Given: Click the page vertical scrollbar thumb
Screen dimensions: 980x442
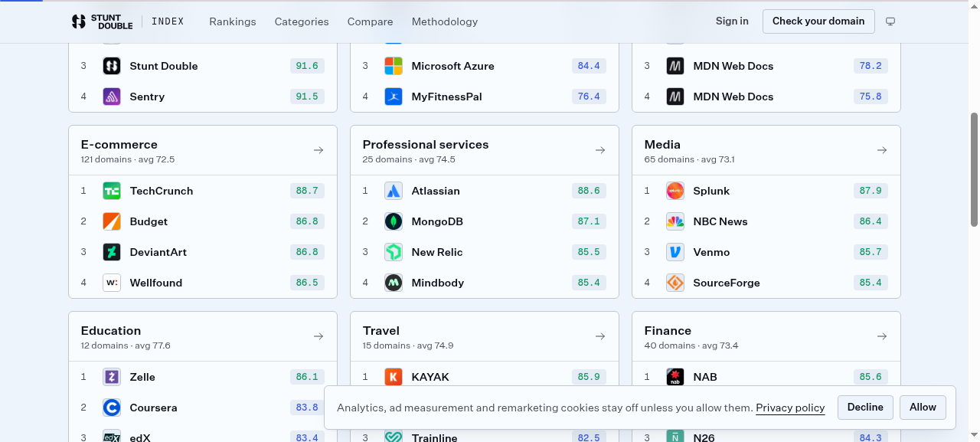Looking at the screenshot, I should pyautogui.click(x=975, y=172).
